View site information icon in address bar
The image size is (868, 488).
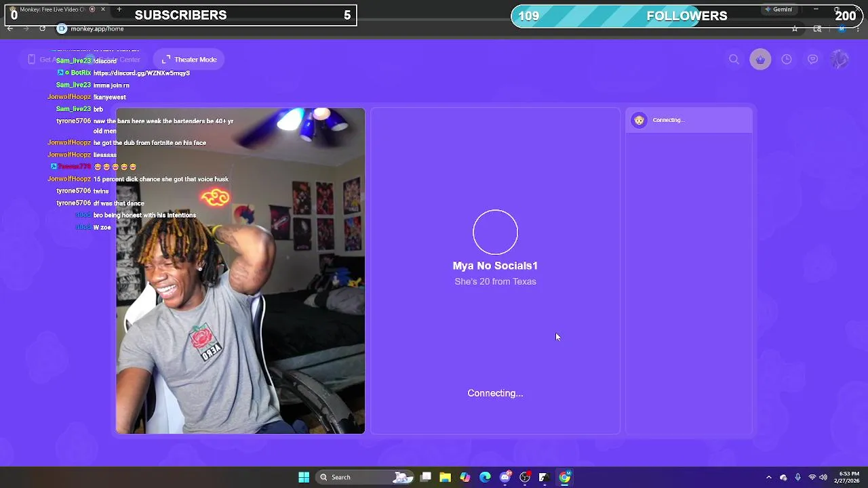(x=62, y=28)
